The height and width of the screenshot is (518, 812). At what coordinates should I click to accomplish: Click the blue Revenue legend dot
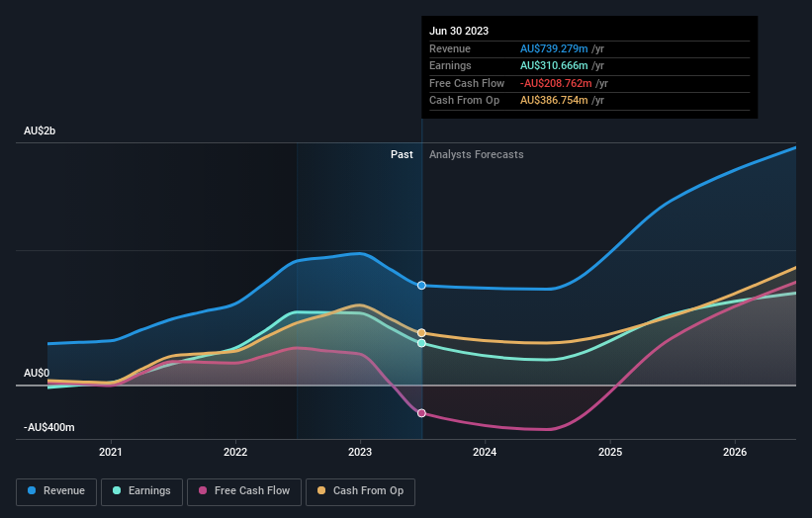(x=32, y=490)
